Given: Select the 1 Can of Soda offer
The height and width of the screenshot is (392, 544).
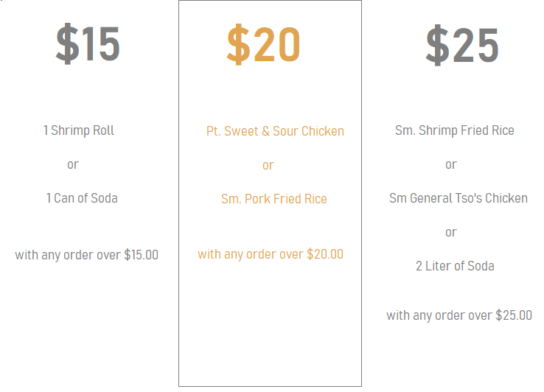Looking at the screenshot, I should [82, 198].
